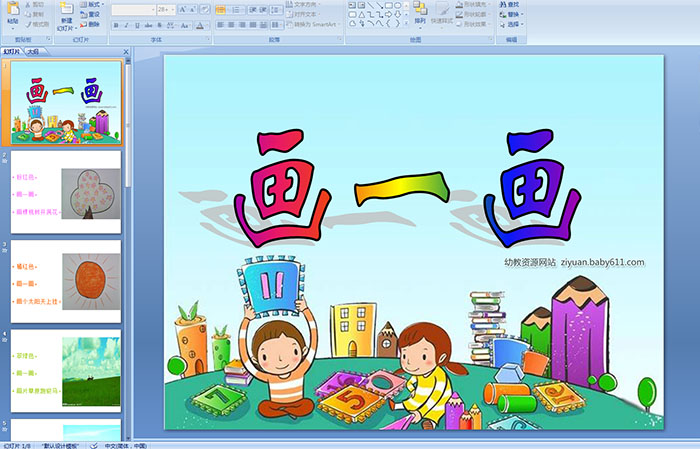Click the Clear Formatting eraser icon

click(x=205, y=10)
